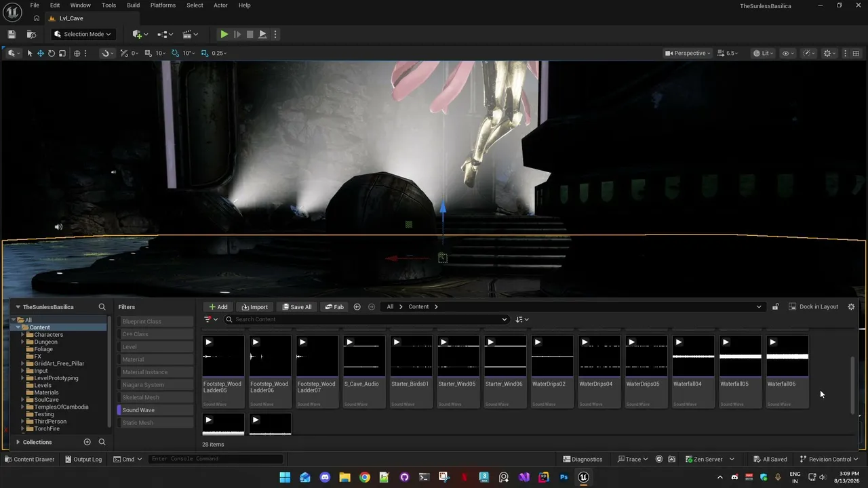Open the Edit menu

coord(55,5)
